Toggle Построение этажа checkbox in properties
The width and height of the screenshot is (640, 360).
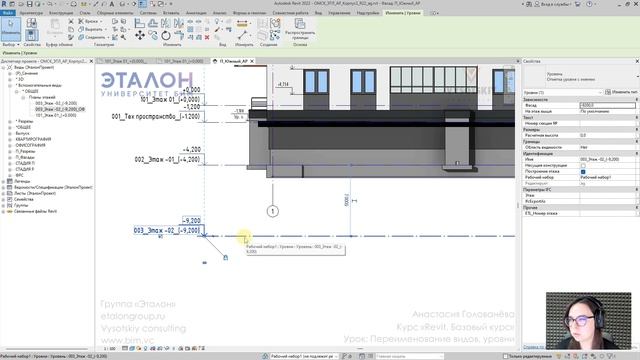[x=583, y=171]
